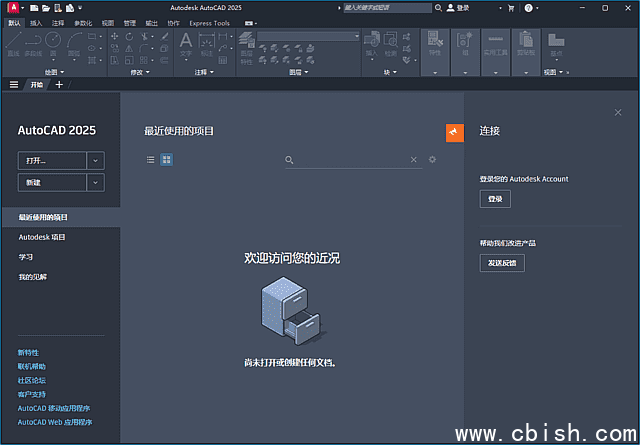Click the Text (文字) annotation tool
Viewport: 640px width, 445px height.
[186, 44]
